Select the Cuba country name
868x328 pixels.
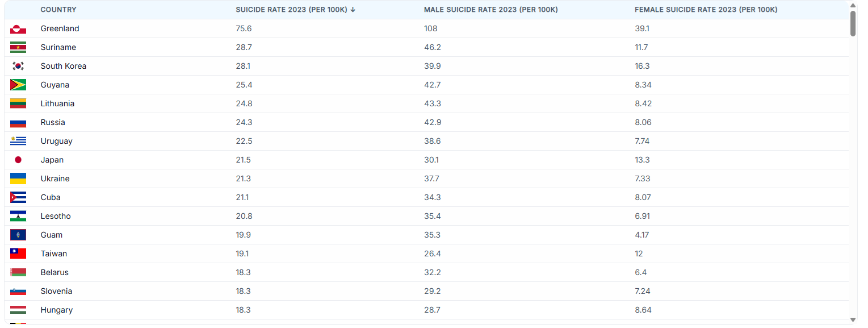51,197
